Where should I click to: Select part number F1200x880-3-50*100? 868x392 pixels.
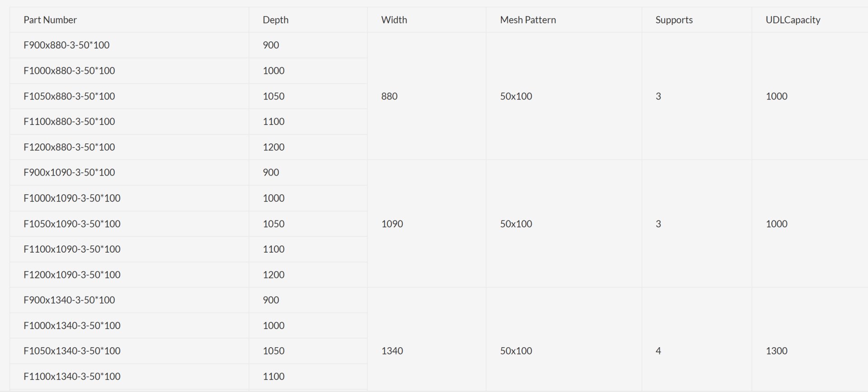tap(69, 147)
